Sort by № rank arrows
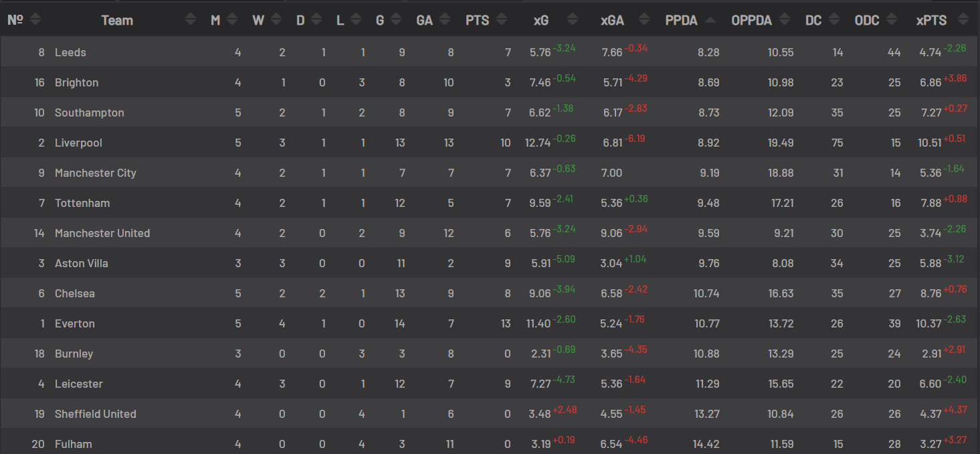 coord(35,20)
